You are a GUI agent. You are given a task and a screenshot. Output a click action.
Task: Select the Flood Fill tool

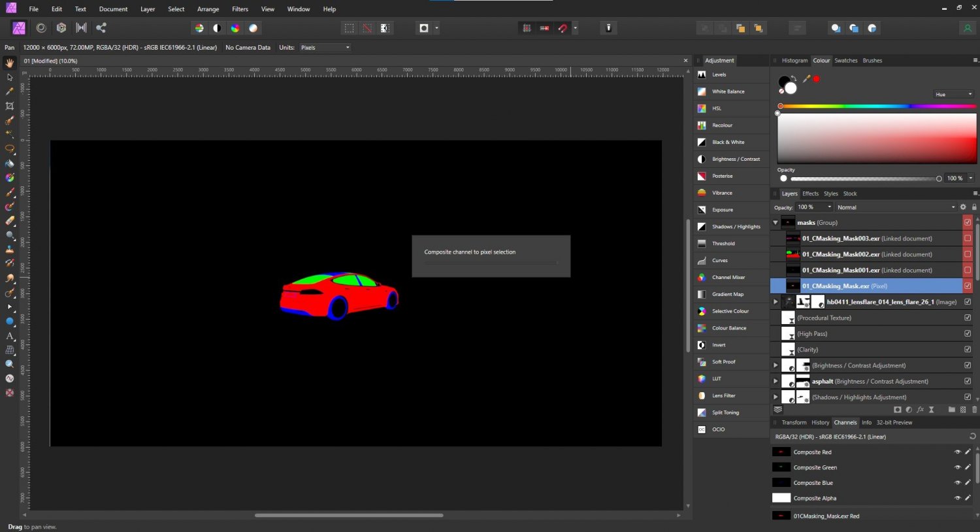point(10,162)
